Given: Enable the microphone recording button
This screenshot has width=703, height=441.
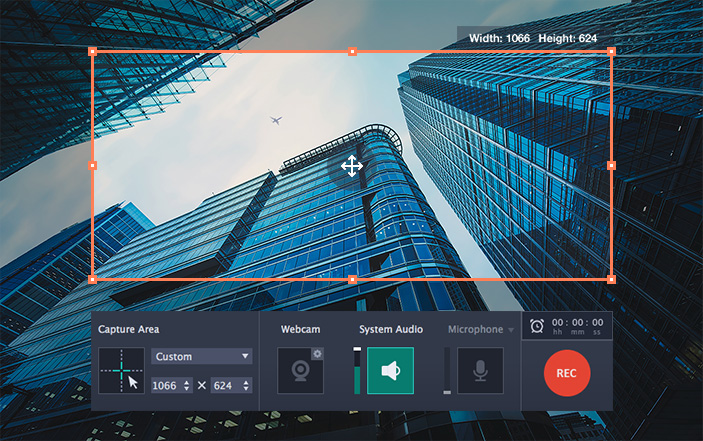Looking at the screenshot, I should tap(480, 371).
